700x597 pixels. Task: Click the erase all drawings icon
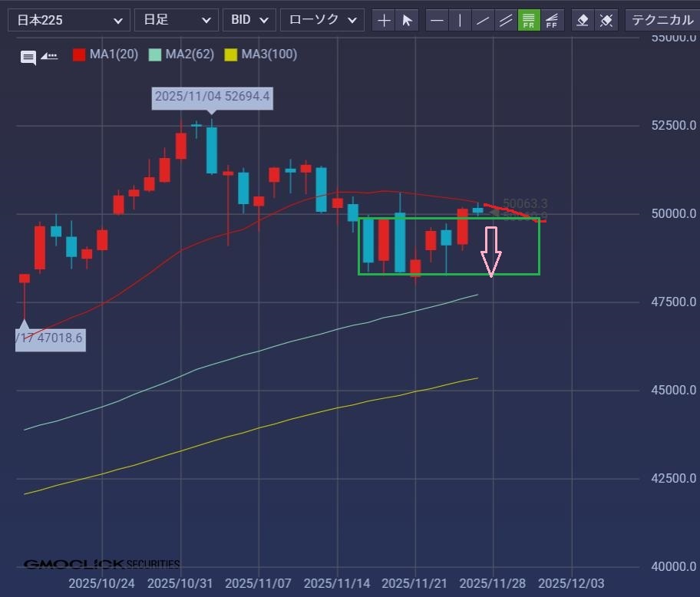(606, 20)
